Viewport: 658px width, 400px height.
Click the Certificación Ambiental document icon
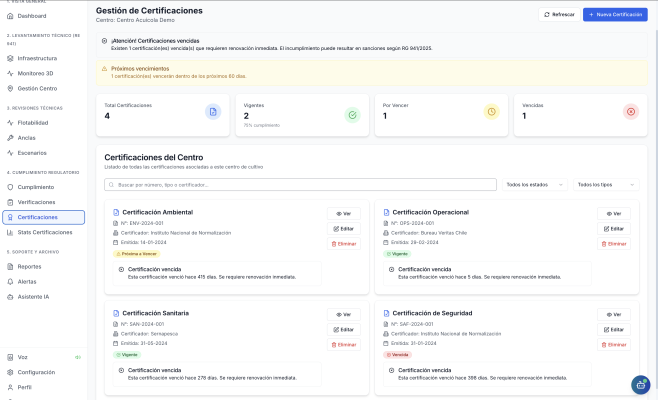[116, 212]
